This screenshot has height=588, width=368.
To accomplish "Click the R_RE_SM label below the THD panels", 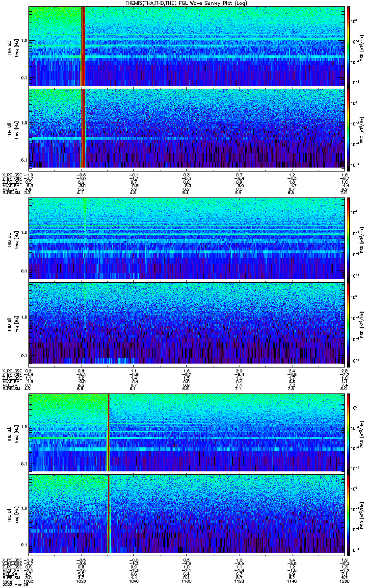I will click(11, 388).
